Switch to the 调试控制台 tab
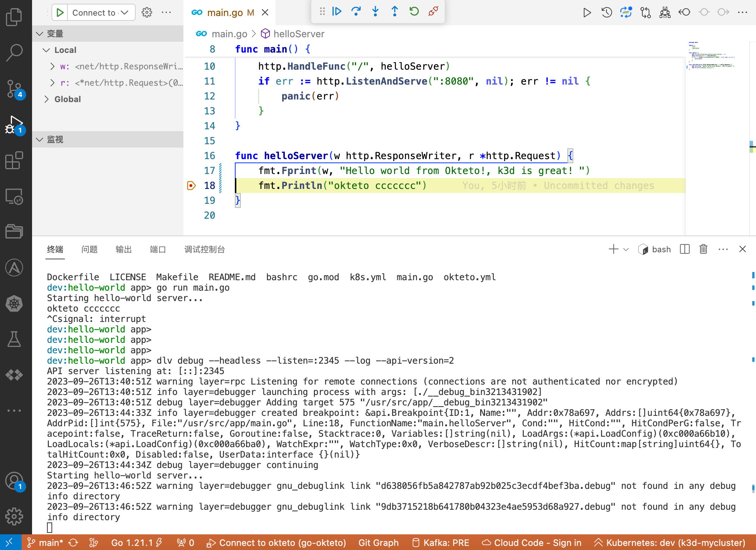The image size is (756, 550). click(204, 250)
